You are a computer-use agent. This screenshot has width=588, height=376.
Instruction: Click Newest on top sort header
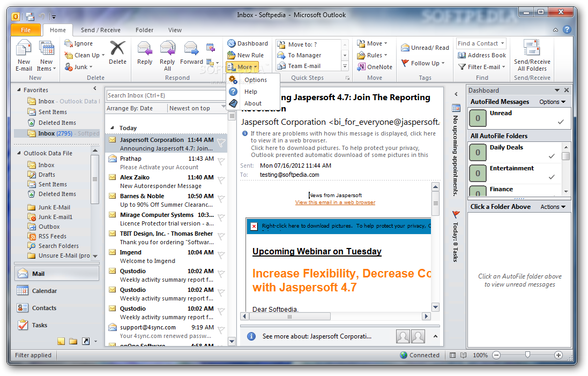coord(190,108)
